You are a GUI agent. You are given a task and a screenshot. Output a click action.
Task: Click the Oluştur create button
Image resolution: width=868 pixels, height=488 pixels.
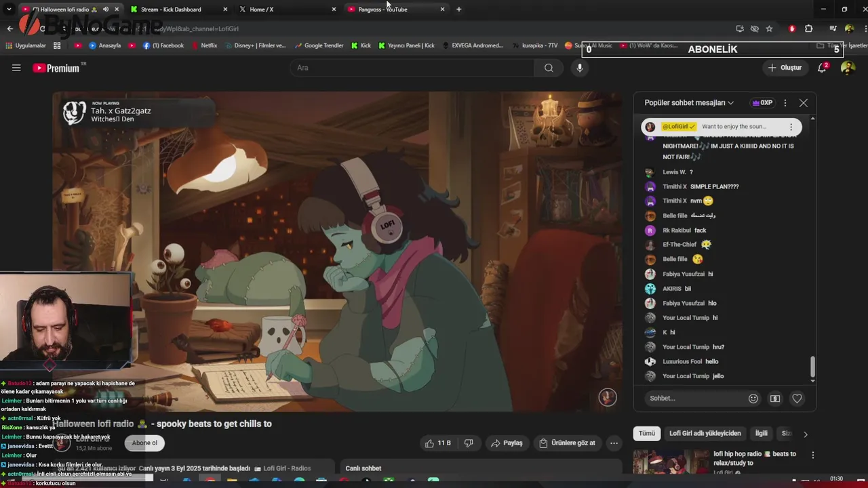(785, 68)
